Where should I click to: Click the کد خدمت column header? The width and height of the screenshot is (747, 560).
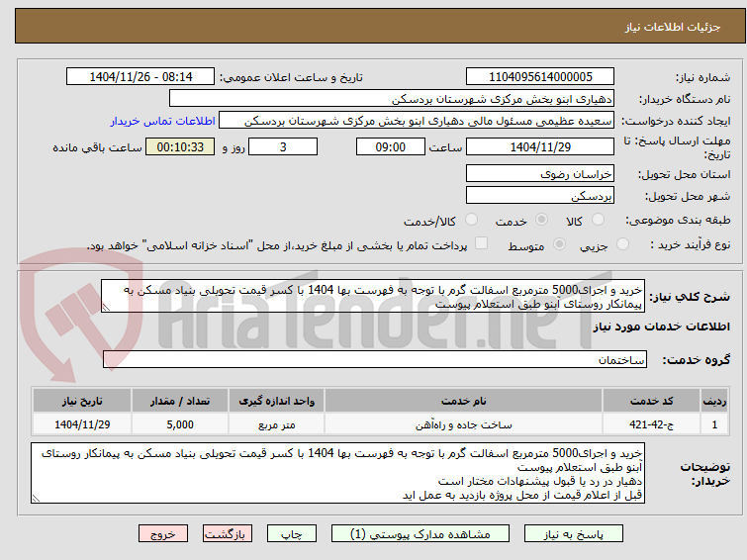point(651,401)
